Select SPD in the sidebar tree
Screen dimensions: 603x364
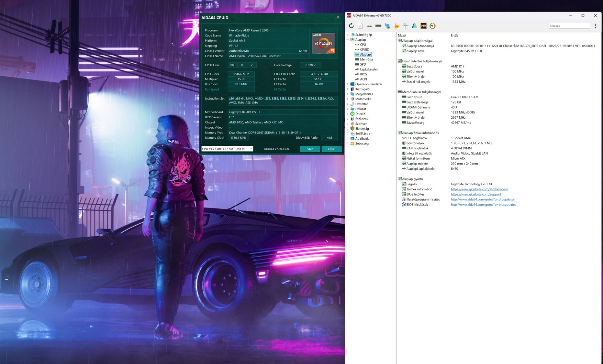pos(363,64)
